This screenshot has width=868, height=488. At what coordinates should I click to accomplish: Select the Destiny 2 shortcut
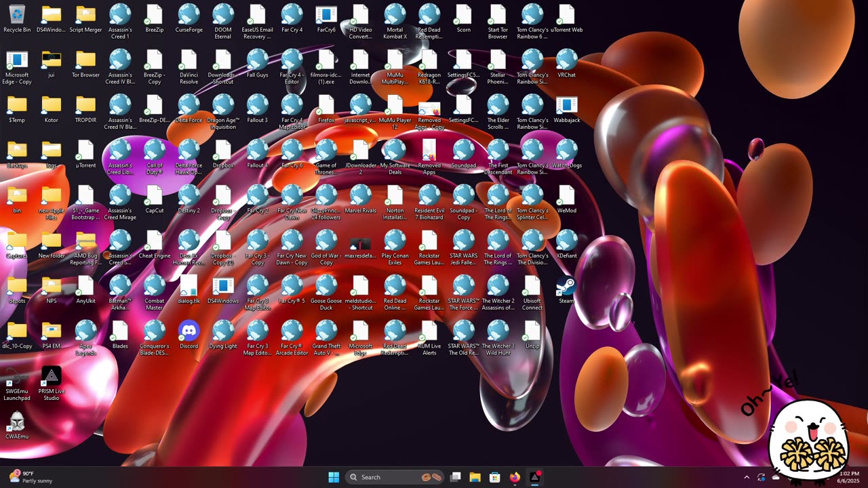(189, 200)
